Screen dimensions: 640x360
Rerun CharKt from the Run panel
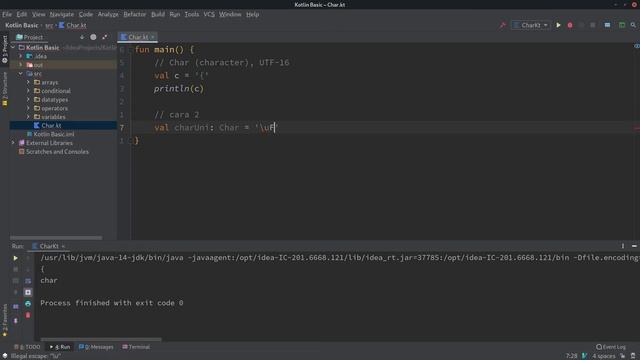16,258
